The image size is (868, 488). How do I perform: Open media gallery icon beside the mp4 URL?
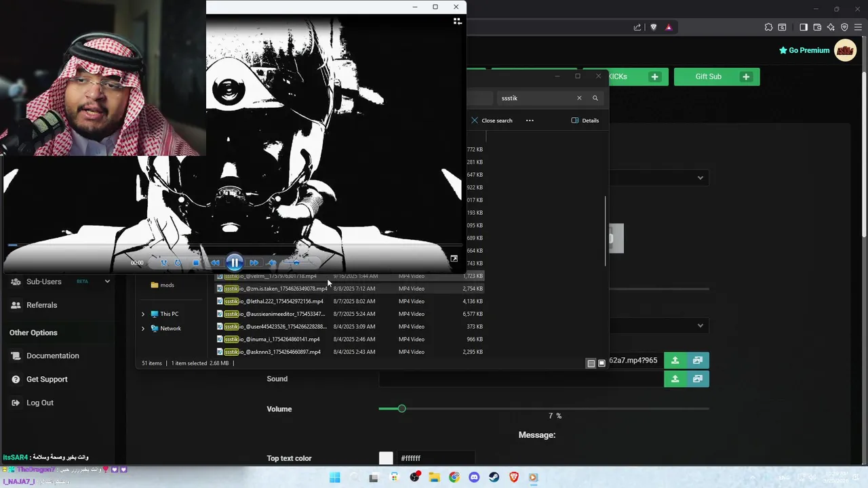pyautogui.click(x=698, y=361)
